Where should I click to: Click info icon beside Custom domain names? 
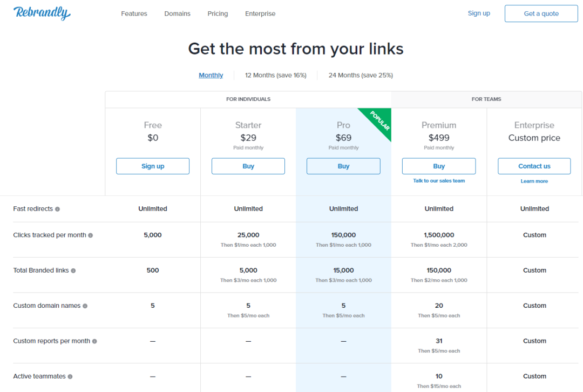point(85,306)
